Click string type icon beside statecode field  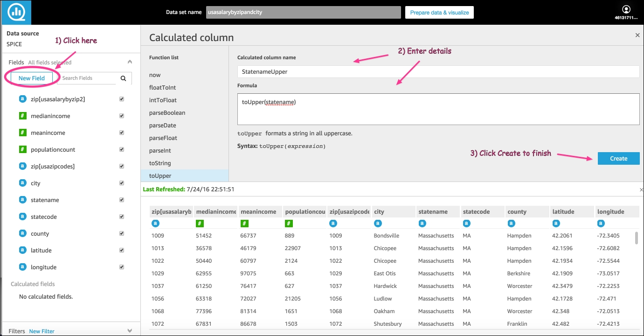tap(22, 217)
